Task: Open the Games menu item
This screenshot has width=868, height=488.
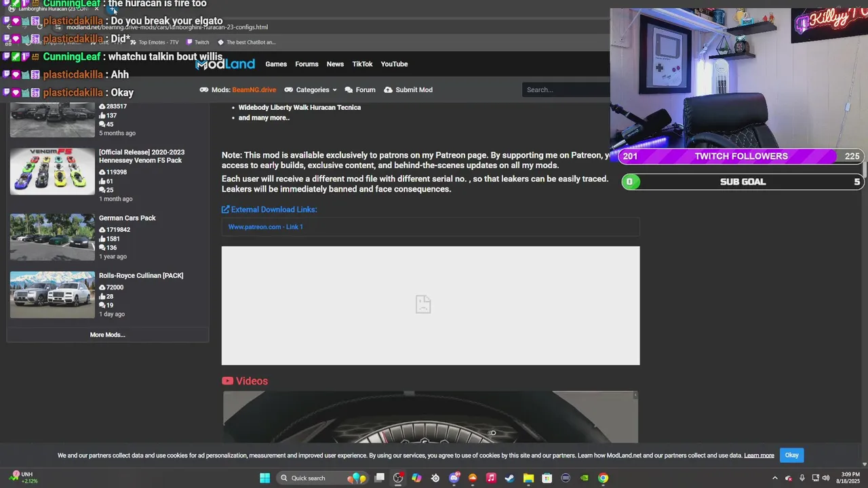Action: click(276, 64)
